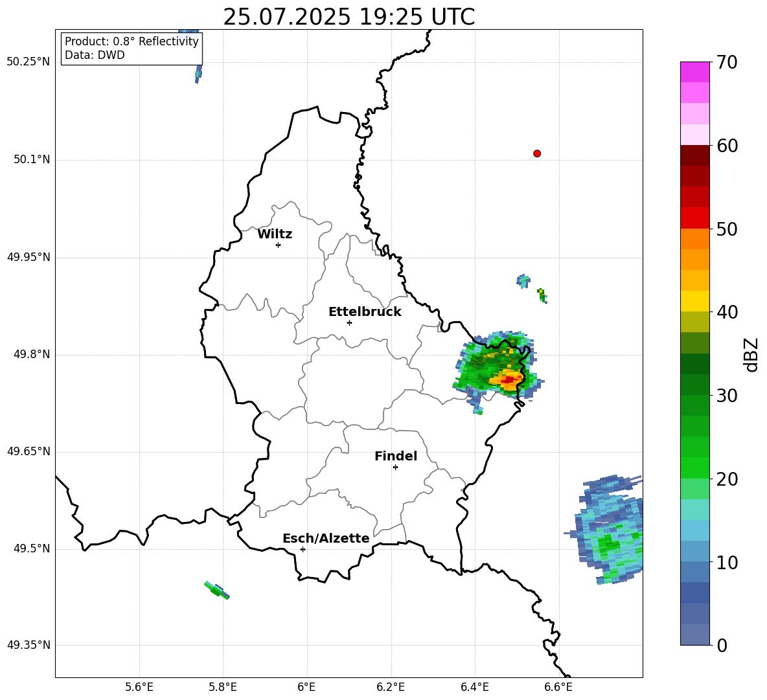Click the light blue swatch just above 10
Image resolution: width=767 pixels, height=700 pixels.
[x=694, y=551]
